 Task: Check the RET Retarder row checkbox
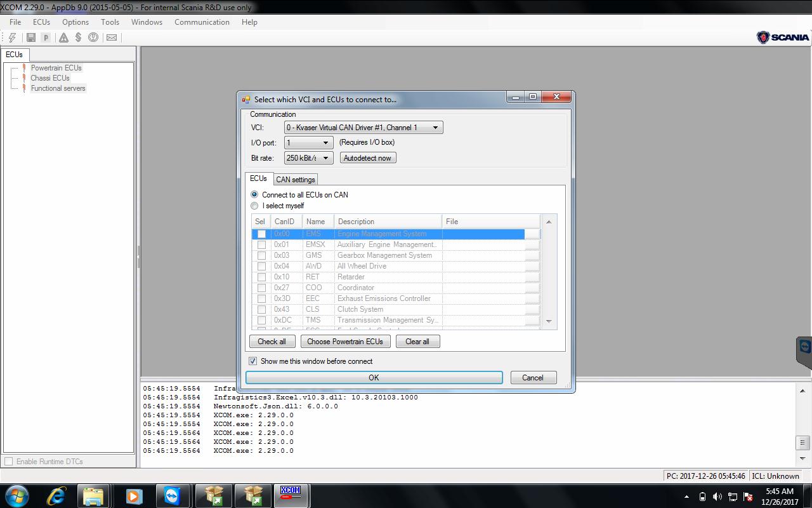[x=261, y=277]
